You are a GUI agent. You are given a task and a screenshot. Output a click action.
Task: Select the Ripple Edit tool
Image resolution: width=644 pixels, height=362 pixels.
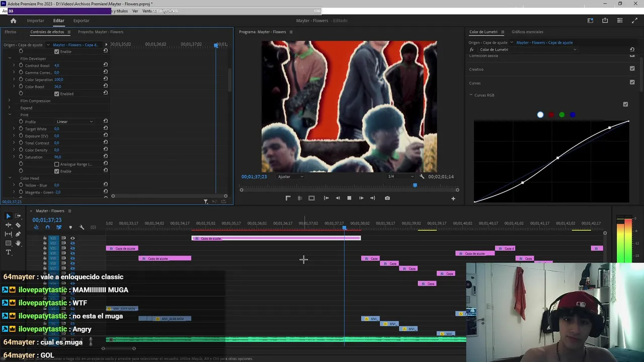[8, 225]
